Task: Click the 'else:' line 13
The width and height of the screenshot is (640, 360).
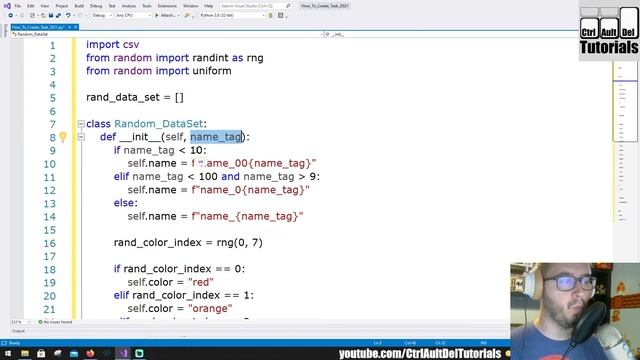Action: click(126, 203)
